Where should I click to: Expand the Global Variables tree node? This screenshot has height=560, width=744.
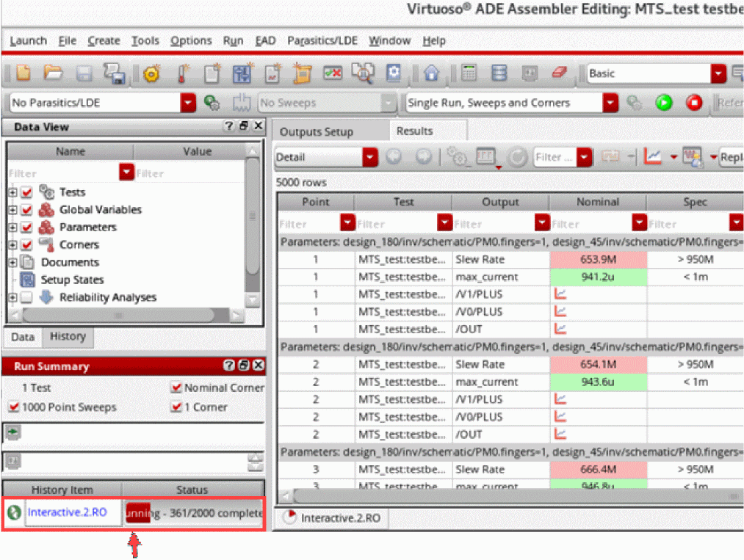coord(12,210)
